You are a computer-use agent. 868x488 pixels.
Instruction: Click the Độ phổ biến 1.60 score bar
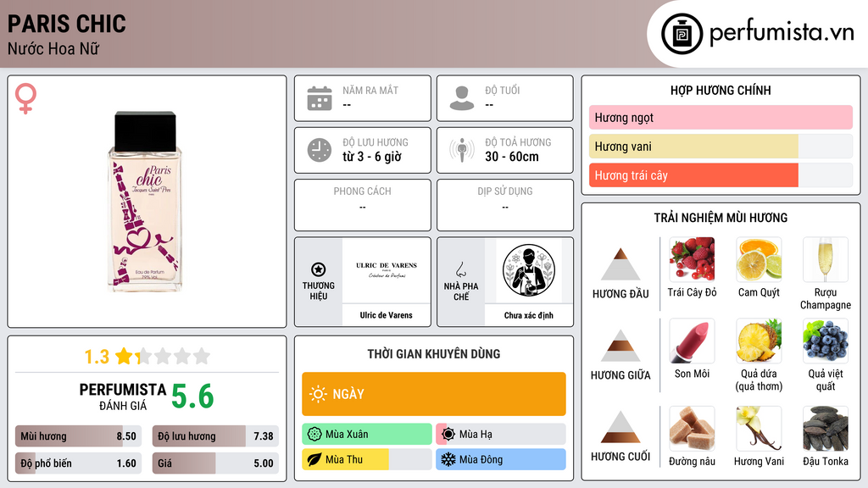(x=79, y=463)
